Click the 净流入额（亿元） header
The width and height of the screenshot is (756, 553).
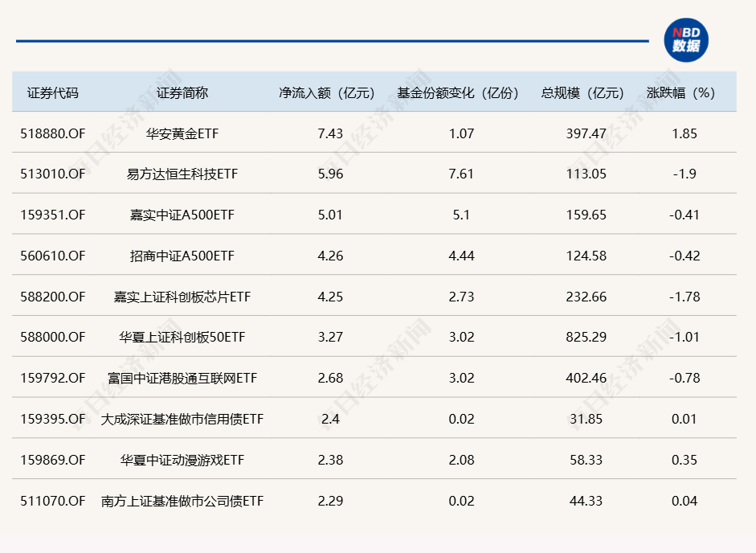[x=327, y=92]
